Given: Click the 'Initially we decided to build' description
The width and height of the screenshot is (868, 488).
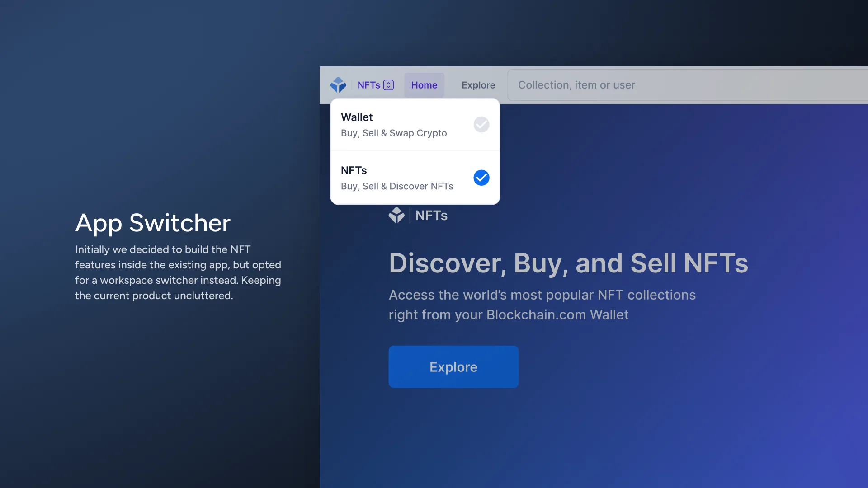Looking at the screenshot, I should [x=178, y=272].
